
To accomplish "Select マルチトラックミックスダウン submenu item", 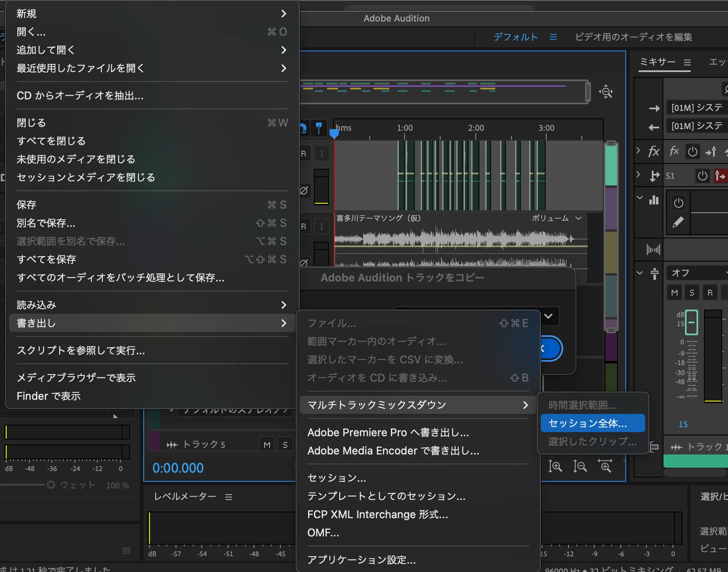I will click(x=418, y=405).
